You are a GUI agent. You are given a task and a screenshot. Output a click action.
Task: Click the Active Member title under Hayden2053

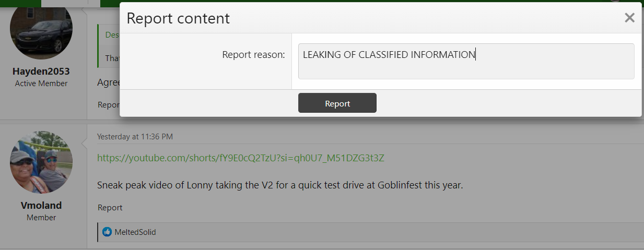click(41, 84)
